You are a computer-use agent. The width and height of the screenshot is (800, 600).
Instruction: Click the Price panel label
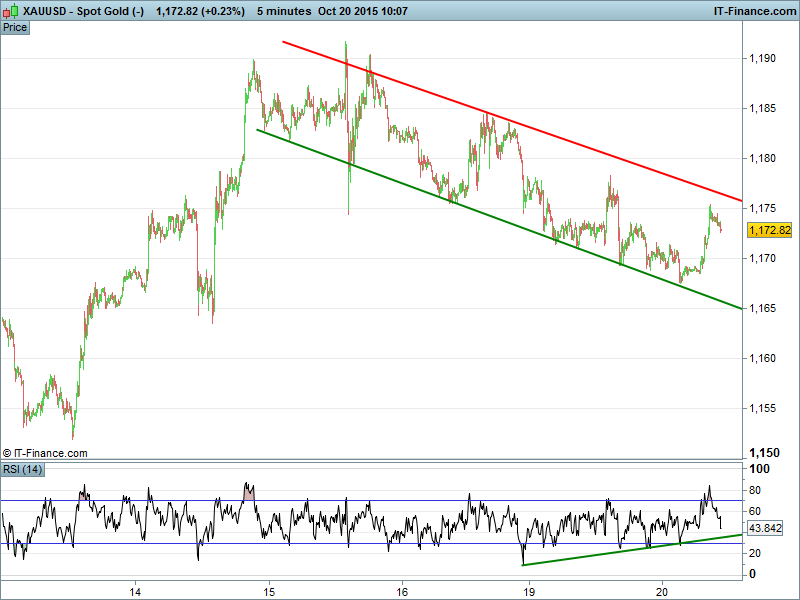tap(15, 27)
